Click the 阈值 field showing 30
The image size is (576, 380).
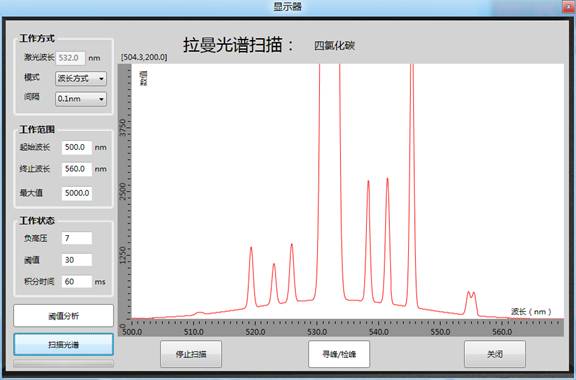pyautogui.click(x=76, y=260)
